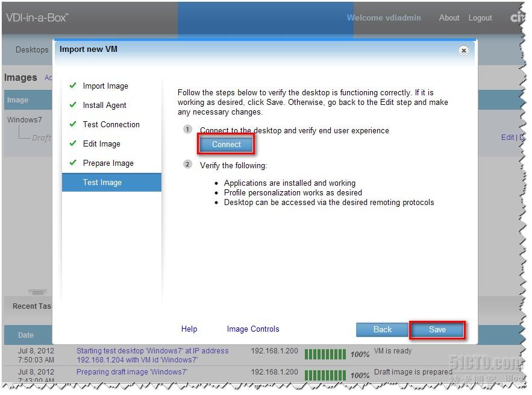This screenshot has width=532, height=395.
Task: Click the Connect button
Action: pyautogui.click(x=226, y=144)
